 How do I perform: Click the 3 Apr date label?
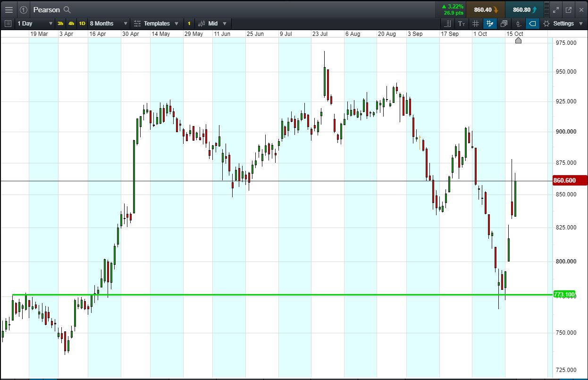[66, 34]
